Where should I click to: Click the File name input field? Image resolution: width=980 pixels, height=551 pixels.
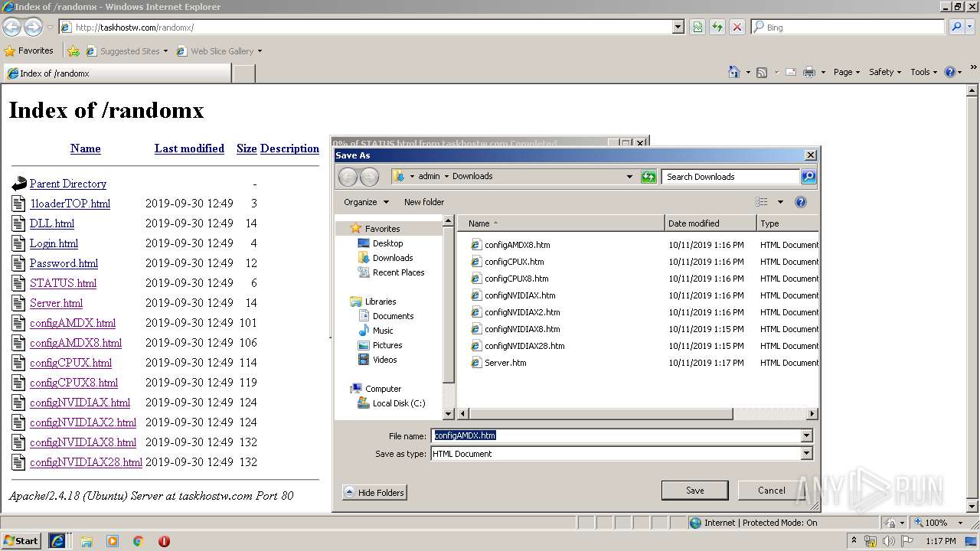click(616, 435)
